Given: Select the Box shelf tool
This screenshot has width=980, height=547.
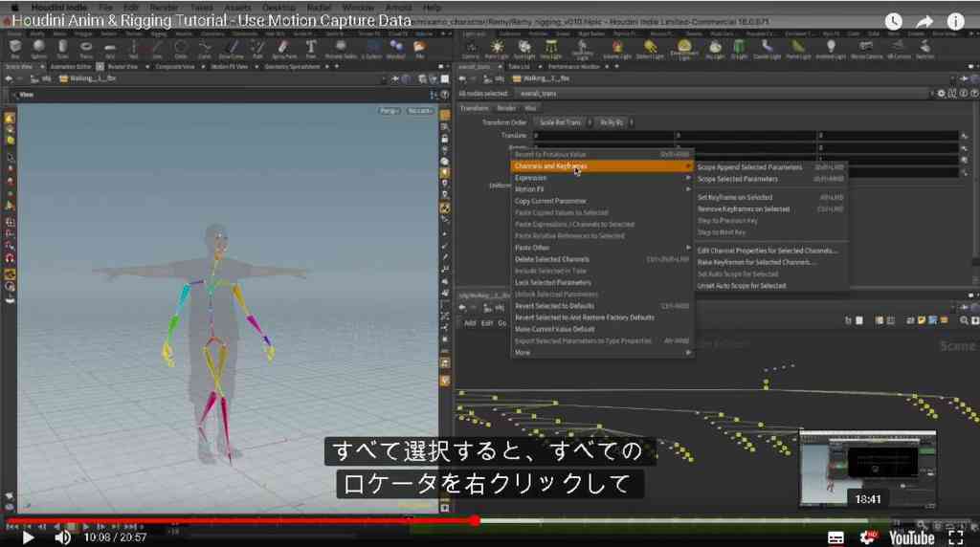Looking at the screenshot, I should (15, 49).
